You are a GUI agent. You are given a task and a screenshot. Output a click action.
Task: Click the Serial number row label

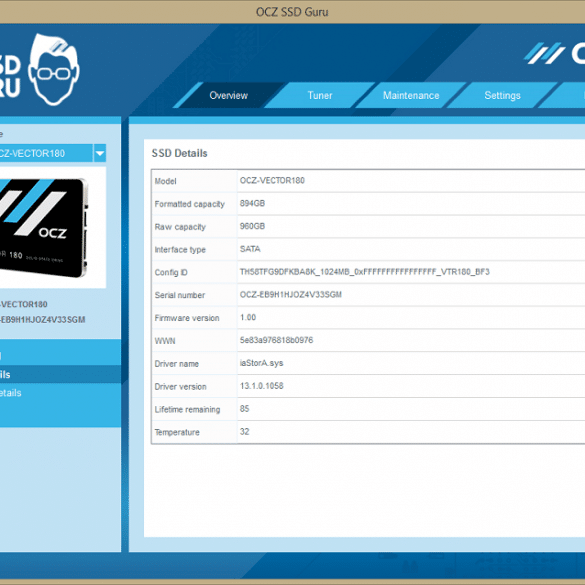[x=179, y=295]
